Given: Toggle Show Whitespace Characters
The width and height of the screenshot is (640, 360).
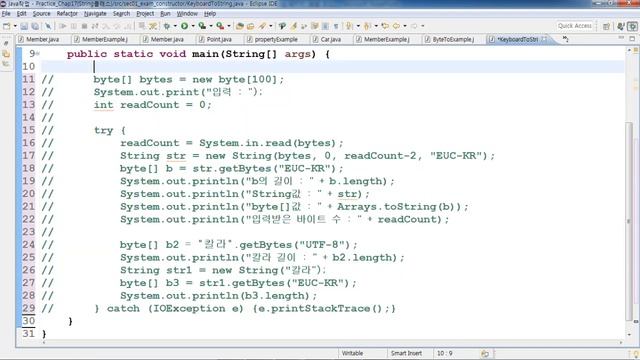Looking at the screenshot, I should pyautogui.click(x=336, y=26).
